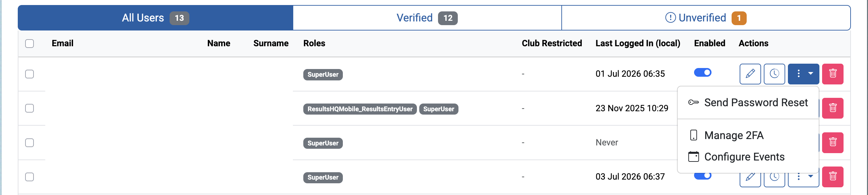The width and height of the screenshot is (868, 195).
Task: Check the box for the Never logged-in user
Action: tap(29, 142)
